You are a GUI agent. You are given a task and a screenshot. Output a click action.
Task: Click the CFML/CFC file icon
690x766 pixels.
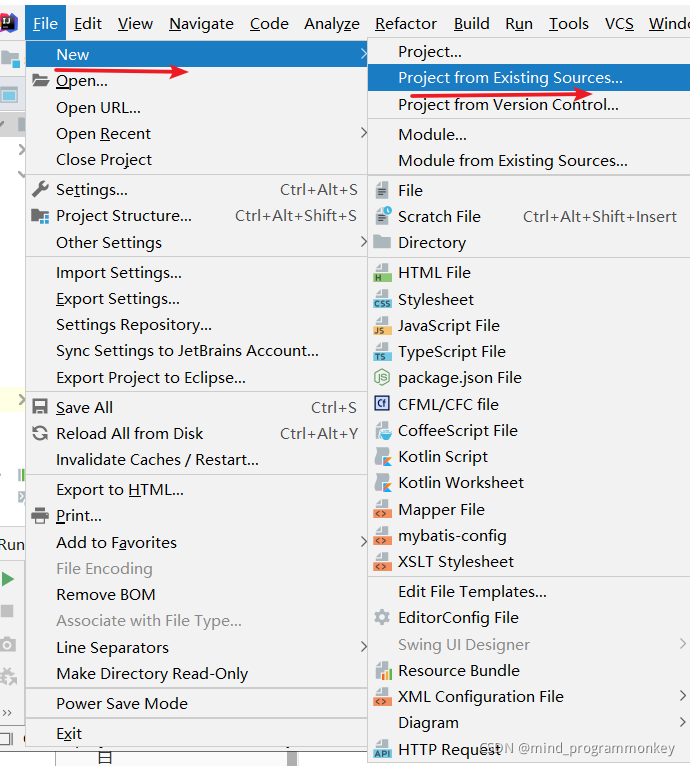click(382, 404)
